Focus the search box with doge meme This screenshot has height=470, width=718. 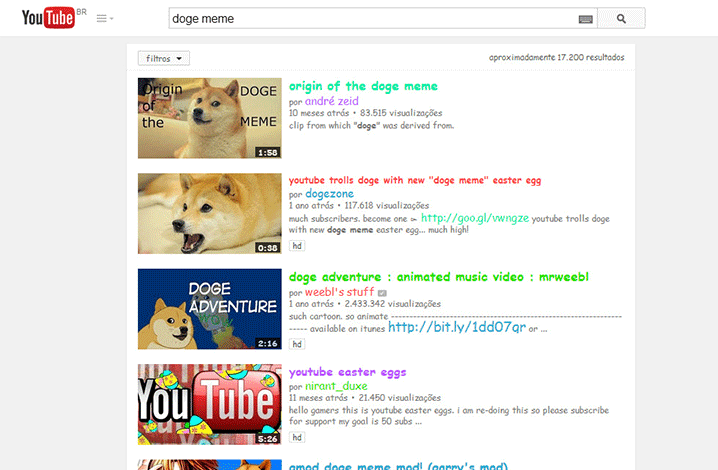[x=383, y=18]
